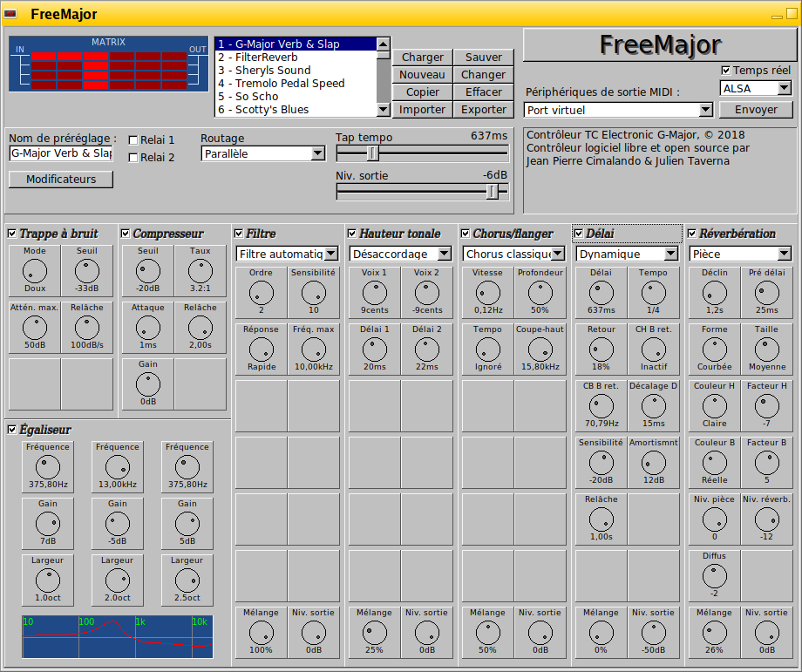802x672 pixels.
Task: Enable the Relai 2 checkbox
Action: coord(133,158)
